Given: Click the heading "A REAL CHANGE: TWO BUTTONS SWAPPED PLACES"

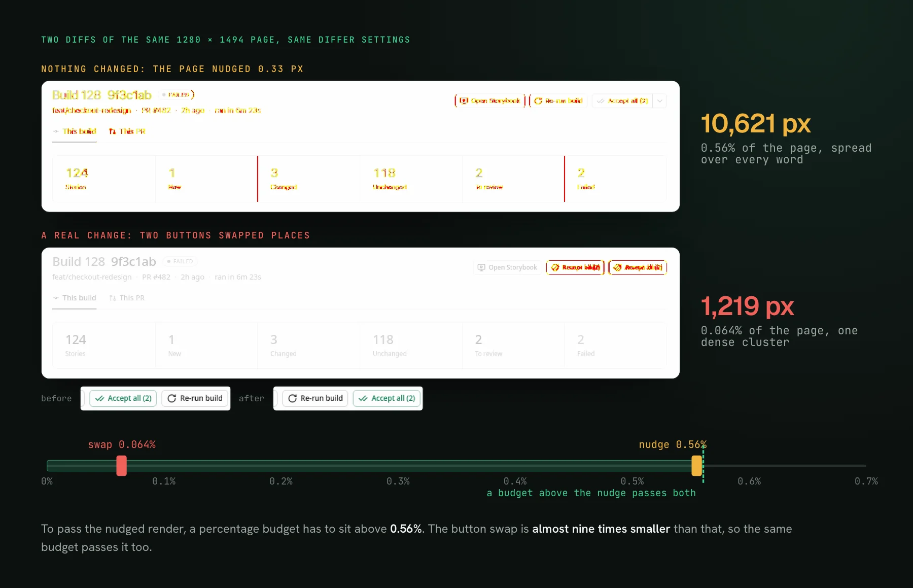Looking at the screenshot, I should click(175, 235).
